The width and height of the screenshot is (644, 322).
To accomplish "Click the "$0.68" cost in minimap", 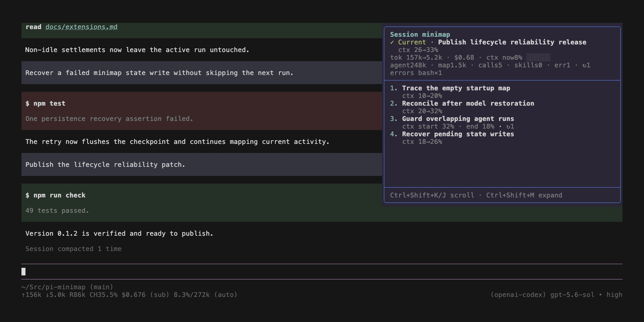I will click(x=464, y=57).
